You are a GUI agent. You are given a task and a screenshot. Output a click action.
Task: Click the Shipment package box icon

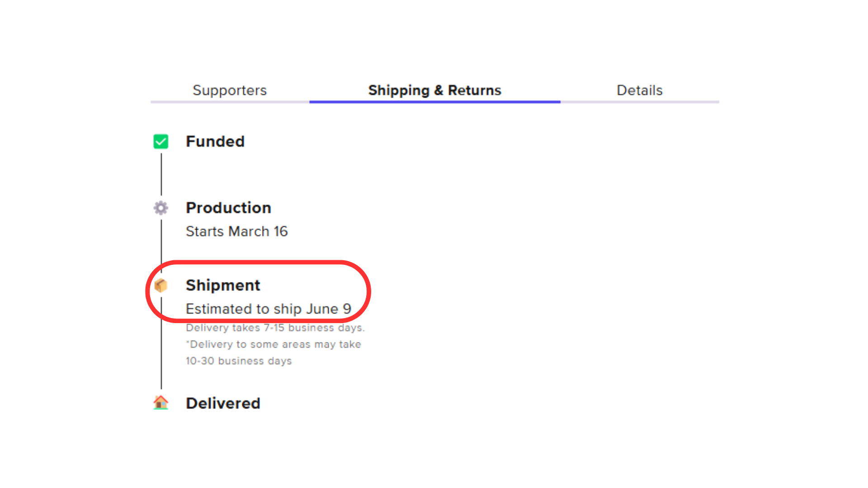click(x=161, y=285)
